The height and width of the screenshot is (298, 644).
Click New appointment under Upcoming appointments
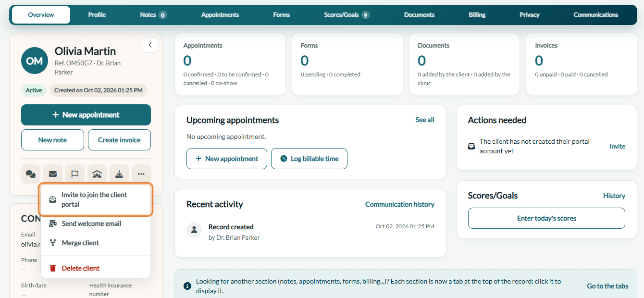(x=227, y=159)
